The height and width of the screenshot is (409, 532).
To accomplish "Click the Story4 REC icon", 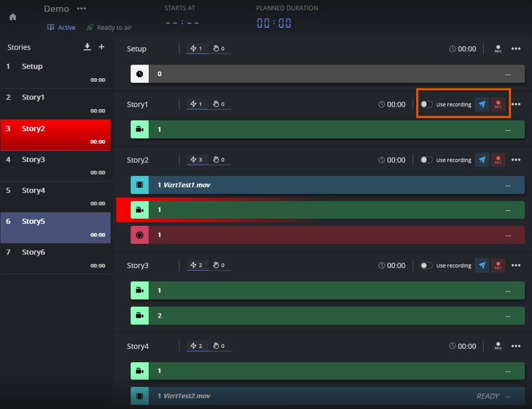I will 498,346.
